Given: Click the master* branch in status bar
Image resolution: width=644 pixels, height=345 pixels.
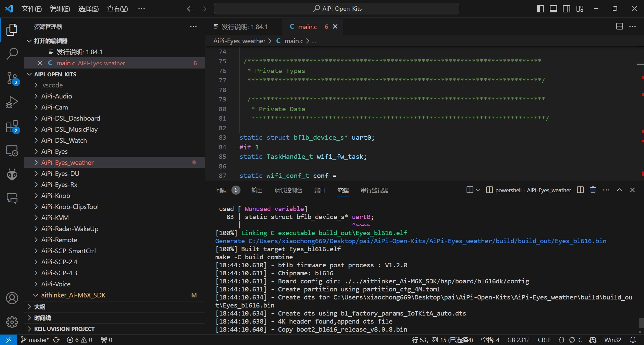Looking at the screenshot, I should pos(35,340).
